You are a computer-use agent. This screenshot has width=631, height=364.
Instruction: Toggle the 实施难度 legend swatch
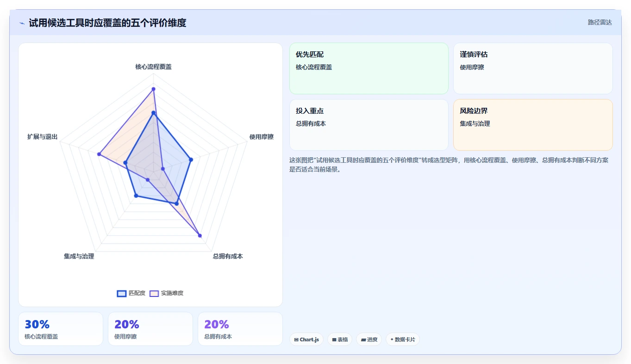[154, 293]
